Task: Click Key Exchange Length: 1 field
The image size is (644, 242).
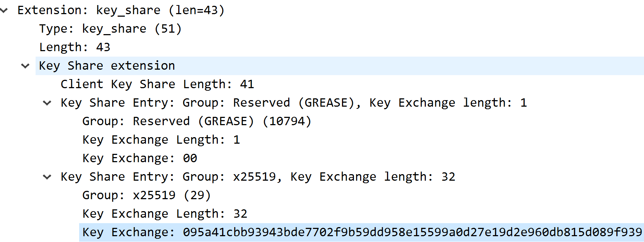Action: click(161, 140)
